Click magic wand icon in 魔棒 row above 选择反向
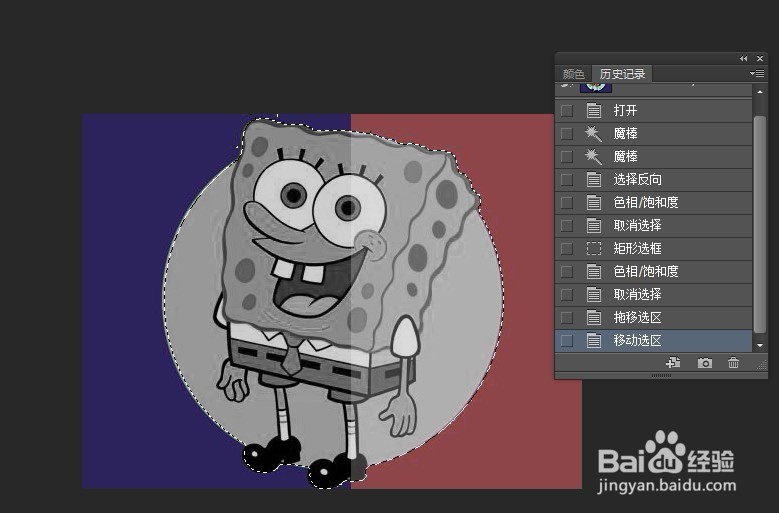This screenshot has width=779, height=513. coord(593,156)
